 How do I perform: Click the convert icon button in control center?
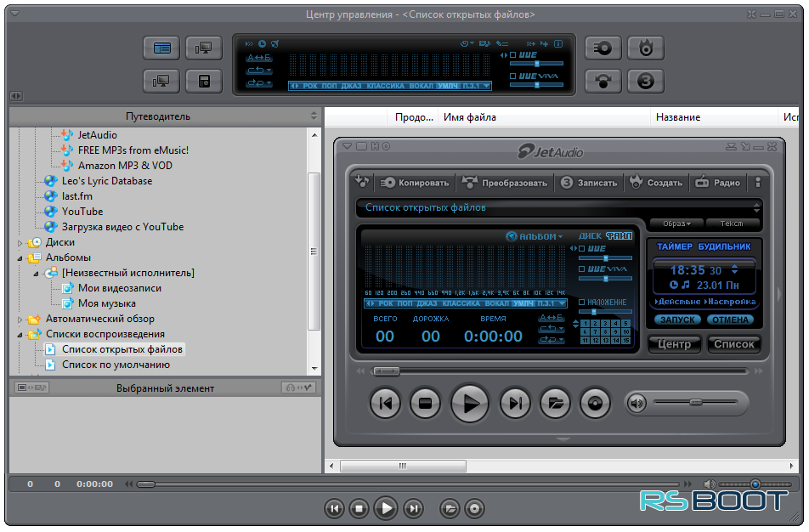(603, 81)
